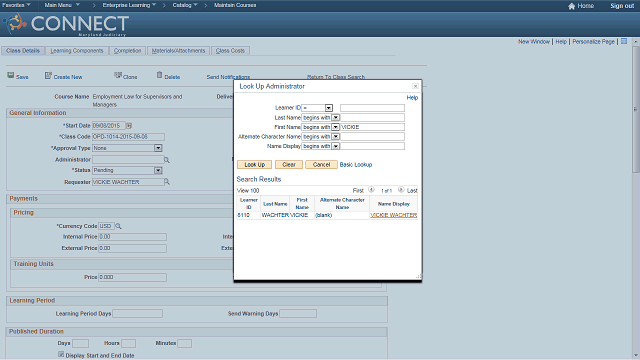Open the New Window link
This screenshot has width=640, height=360.
click(534, 42)
